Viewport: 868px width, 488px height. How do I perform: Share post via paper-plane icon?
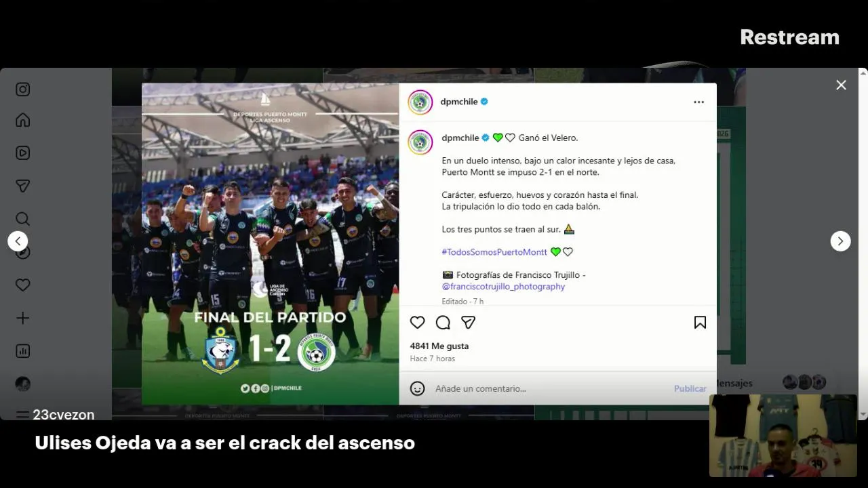coord(468,323)
